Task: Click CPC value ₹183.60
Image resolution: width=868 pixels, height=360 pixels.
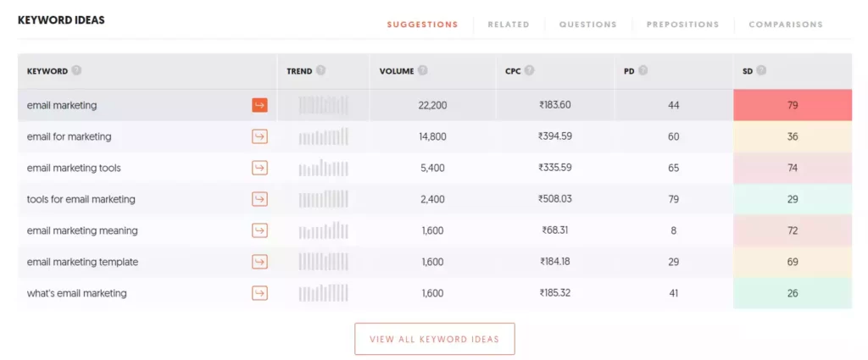Action: 555,105
